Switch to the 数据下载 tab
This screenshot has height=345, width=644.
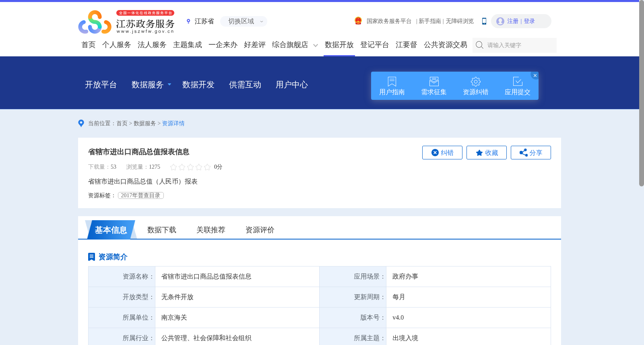[162, 230]
